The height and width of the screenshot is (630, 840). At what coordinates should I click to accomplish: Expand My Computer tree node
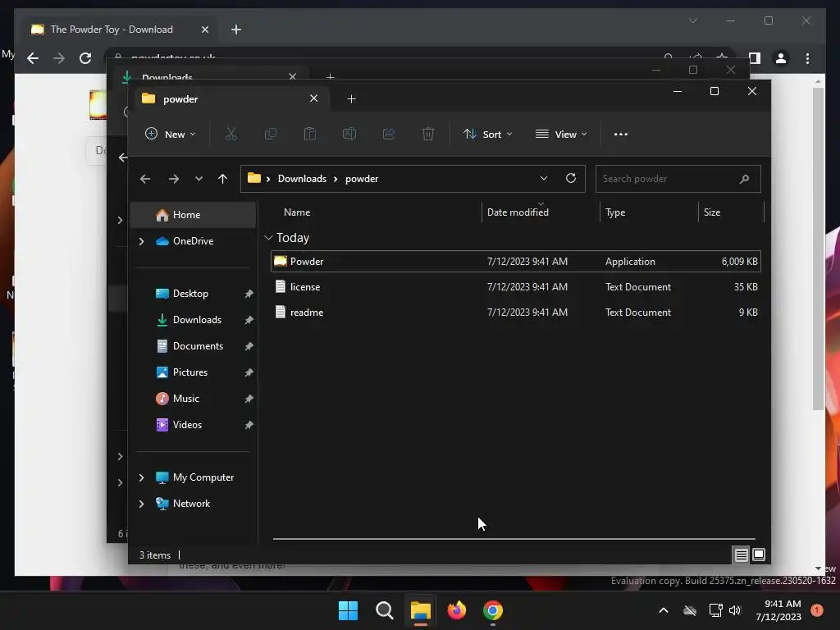[141, 477]
